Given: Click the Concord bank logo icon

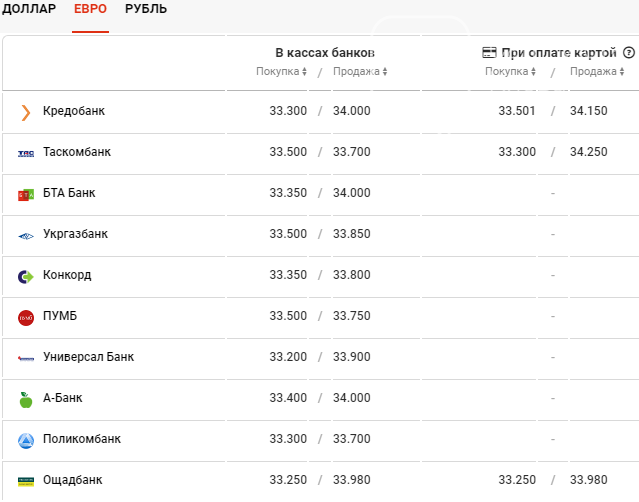Looking at the screenshot, I should 26,276.
